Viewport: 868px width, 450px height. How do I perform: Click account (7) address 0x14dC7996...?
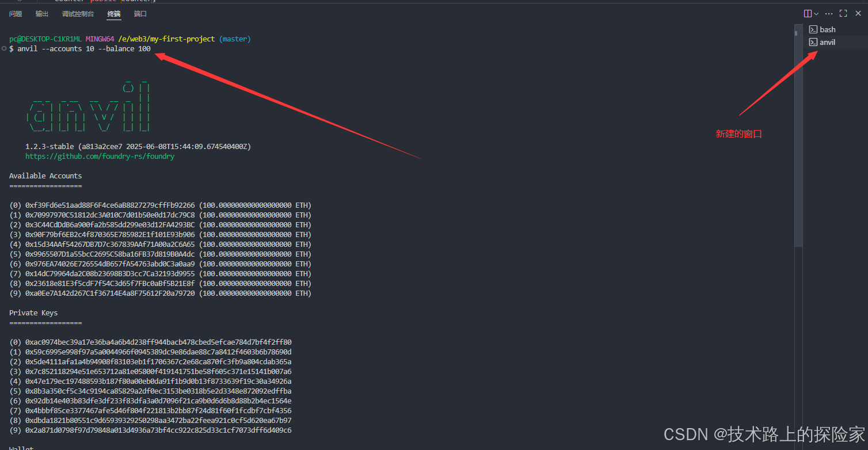pos(110,274)
